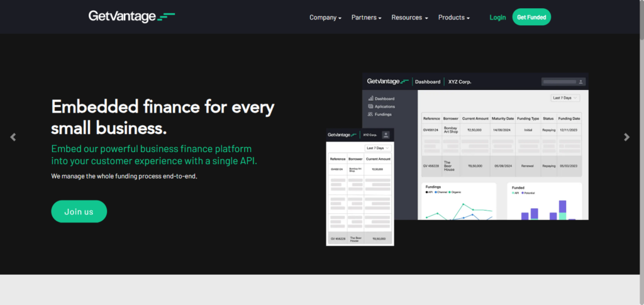
Task: Expand the Resources navigation dropdown
Action: (409, 18)
